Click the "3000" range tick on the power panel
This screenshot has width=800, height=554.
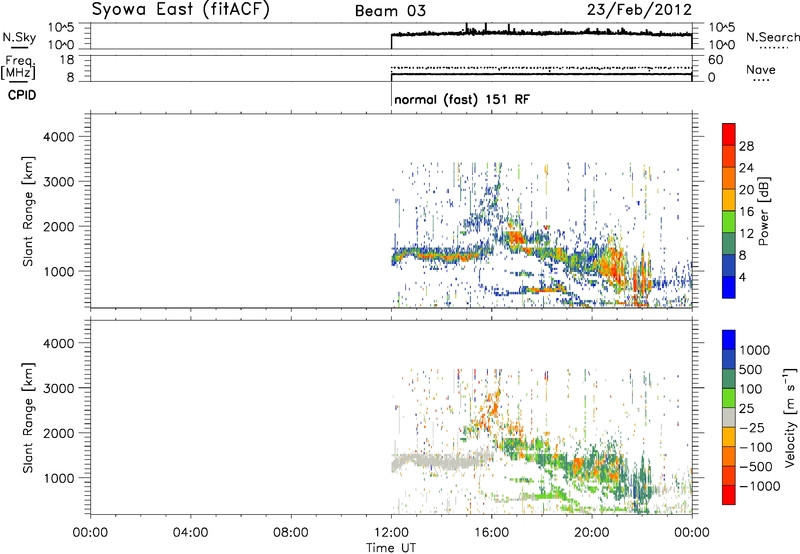click(59, 182)
